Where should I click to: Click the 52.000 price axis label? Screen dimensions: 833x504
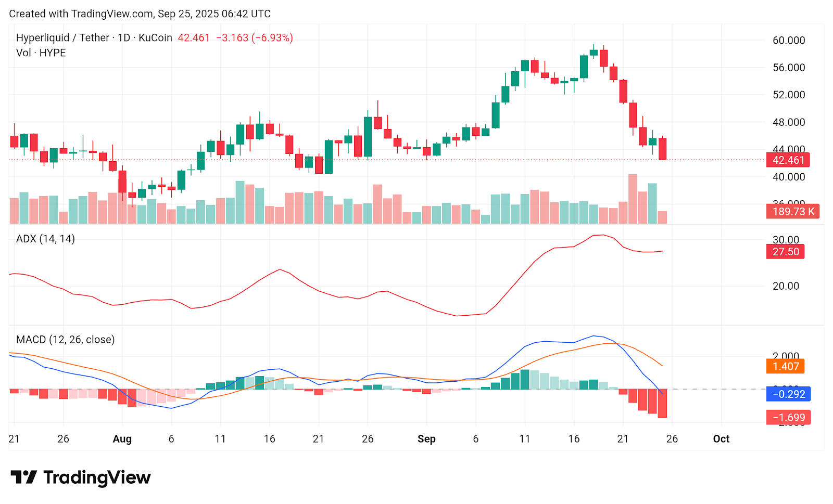pos(788,95)
